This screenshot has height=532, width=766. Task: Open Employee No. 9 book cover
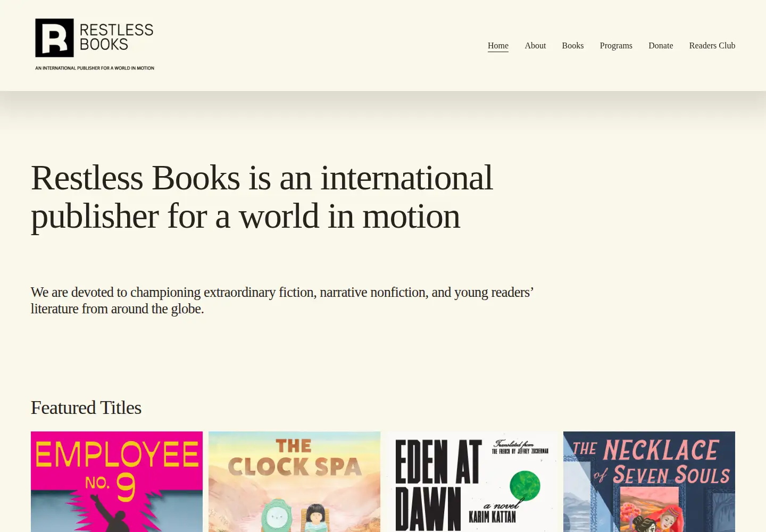pyautogui.click(x=116, y=481)
